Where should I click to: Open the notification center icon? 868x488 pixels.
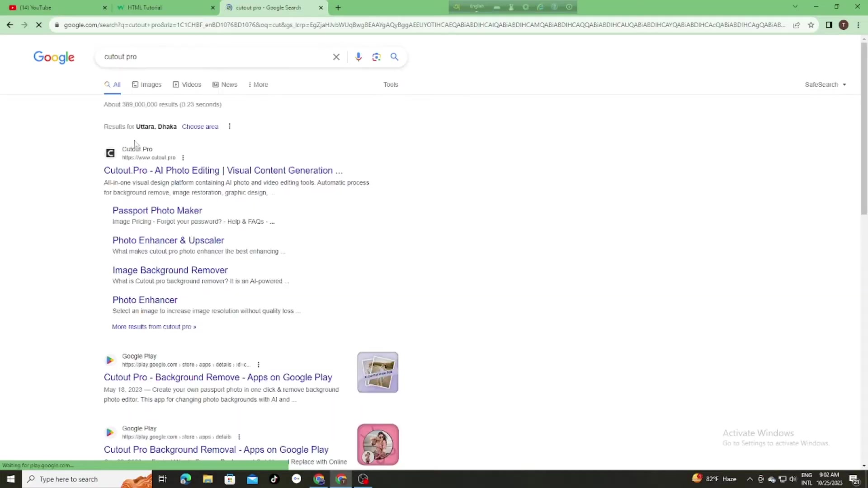pyautogui.click(x=854, y=479)
